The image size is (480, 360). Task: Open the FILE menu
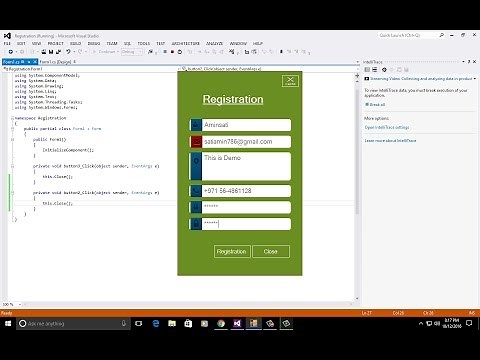7,44
